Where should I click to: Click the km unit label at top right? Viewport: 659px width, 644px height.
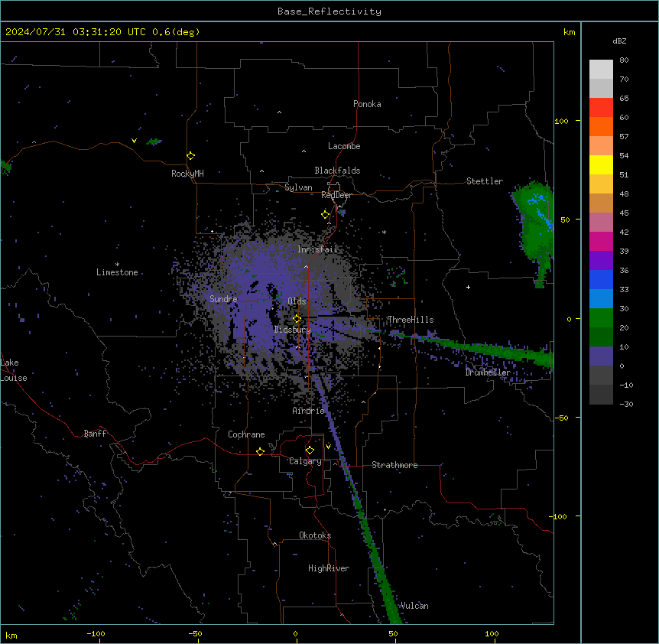click(x=569, y=32)
